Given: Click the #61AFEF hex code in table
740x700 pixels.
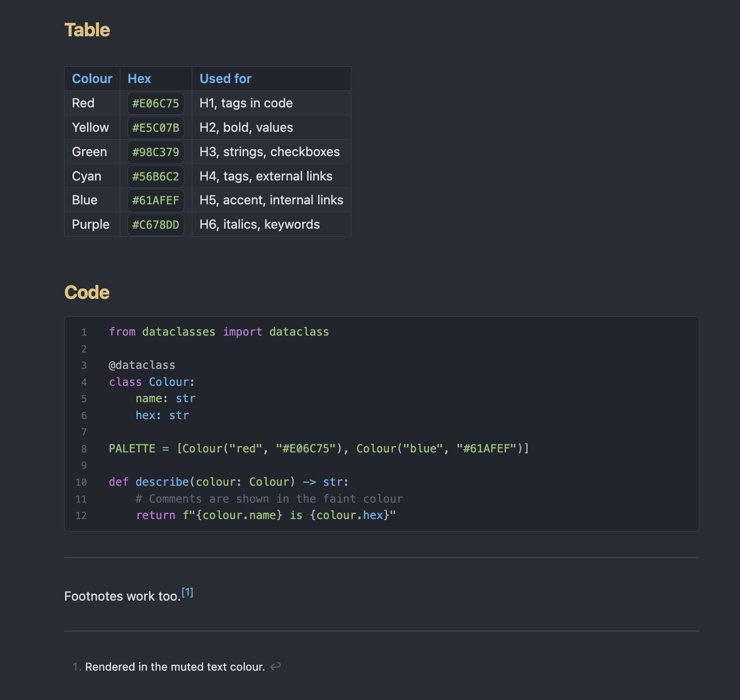Looking at the screenshot, I should click(x=156, y=200).
